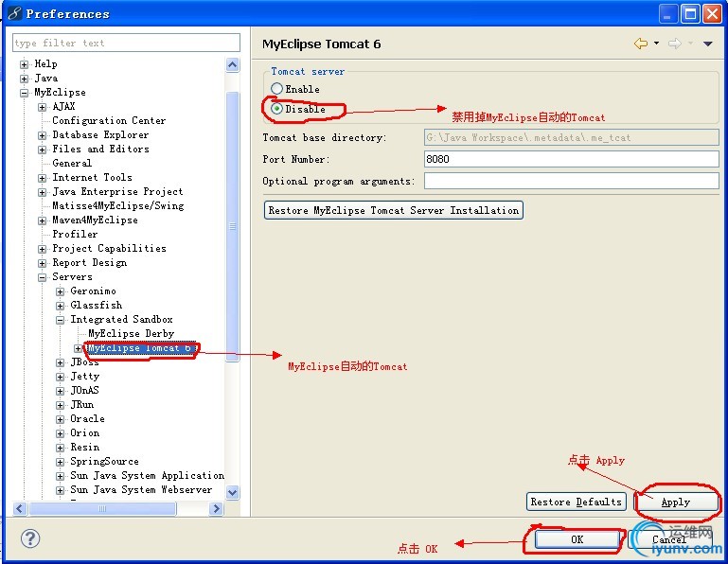Image resolution: width=728 pixels, height=564 pixels.
Task: Expand the Sun Java System Webserver node
Action: click(x=60, y=490)
